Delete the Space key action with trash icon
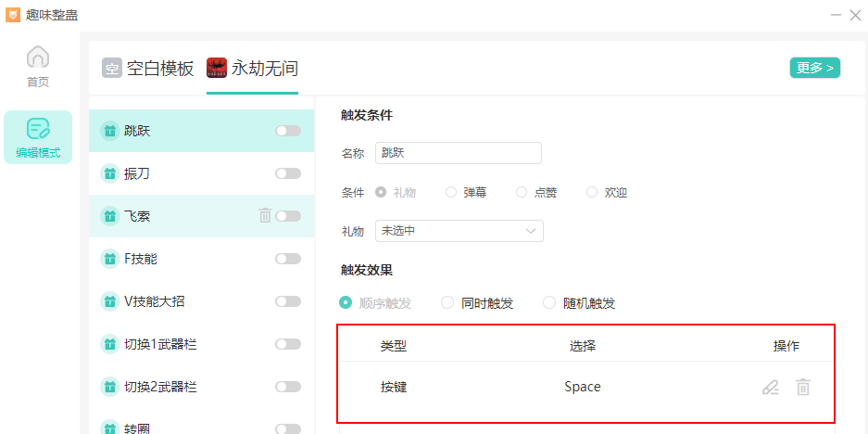 click(803, 388)
